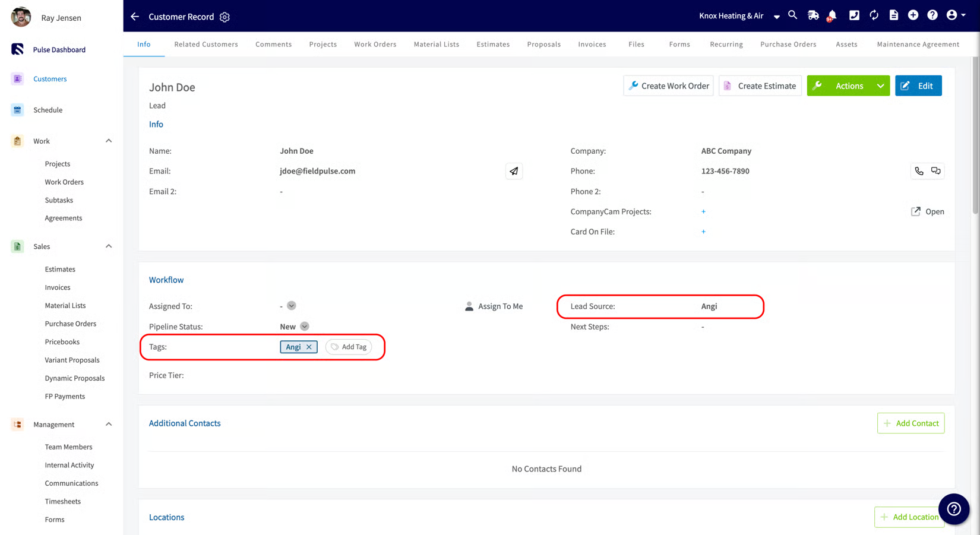Screen dimensions: 980x535
Task: Open FP Payments in the sidebar
Action: click(x=65, y=396)
